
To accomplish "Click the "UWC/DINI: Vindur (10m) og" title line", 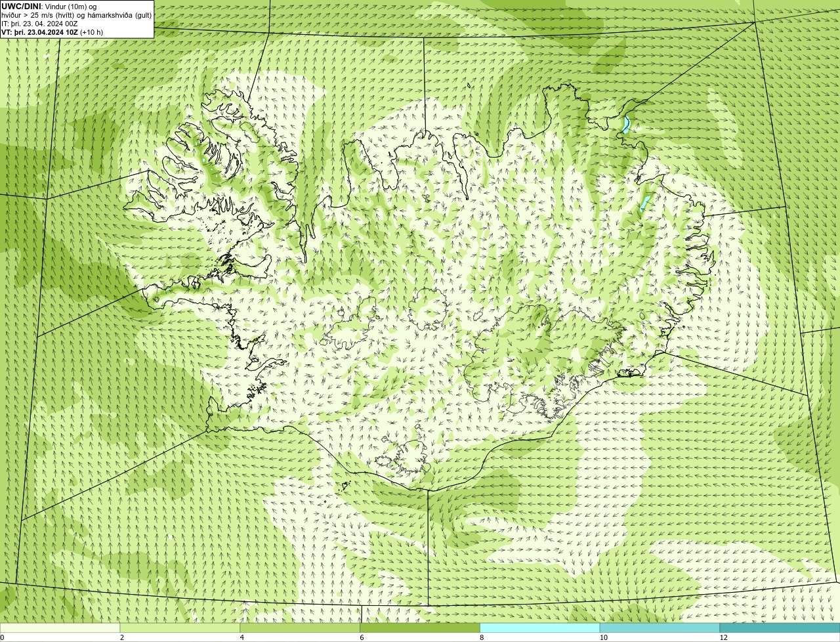I will coord(49,6).
